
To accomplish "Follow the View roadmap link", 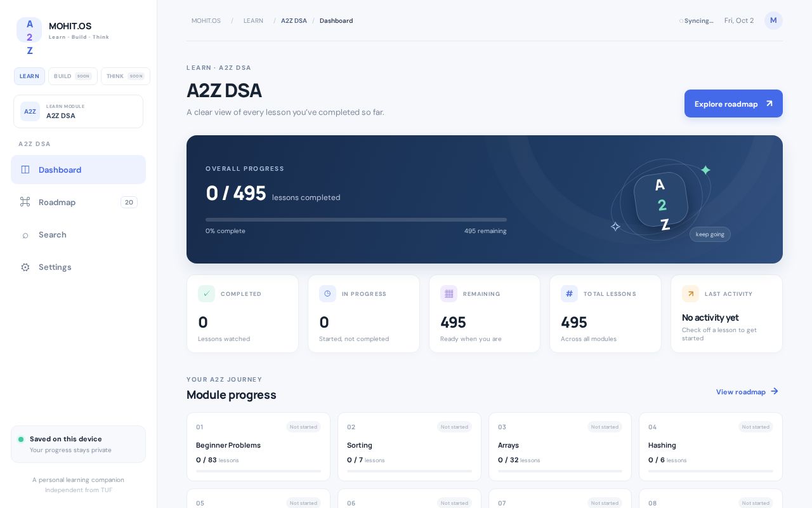I will pyautogui.click(x=747, y=392).
